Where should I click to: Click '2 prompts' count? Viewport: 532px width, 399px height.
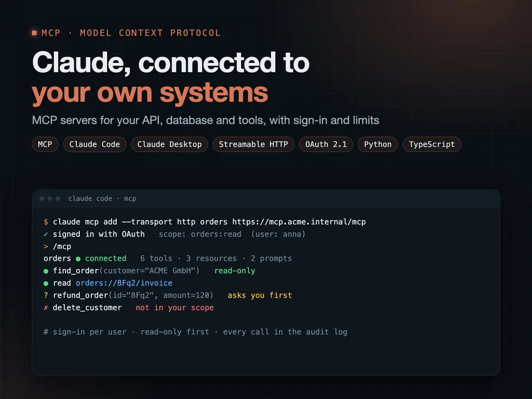272,259
